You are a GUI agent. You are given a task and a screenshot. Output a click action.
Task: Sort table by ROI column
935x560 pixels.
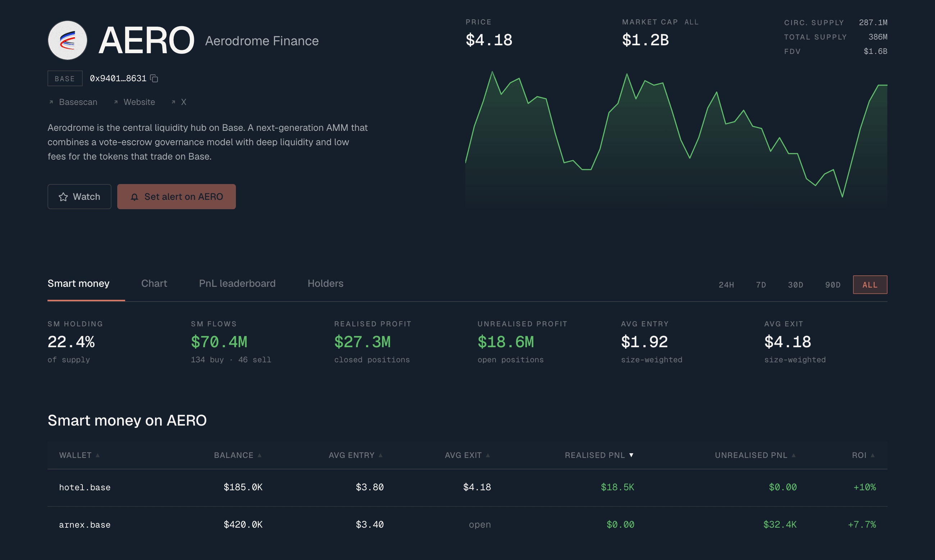click(863, 455)
